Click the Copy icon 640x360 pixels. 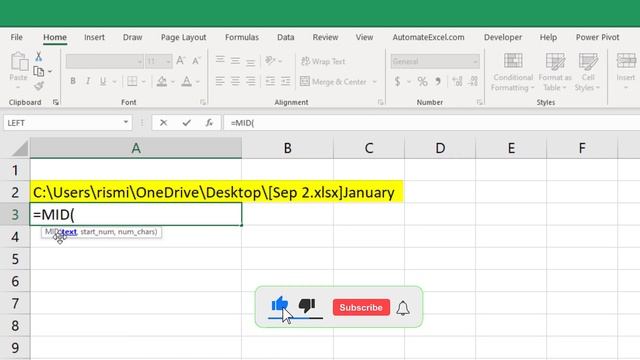tap(39, 71)
